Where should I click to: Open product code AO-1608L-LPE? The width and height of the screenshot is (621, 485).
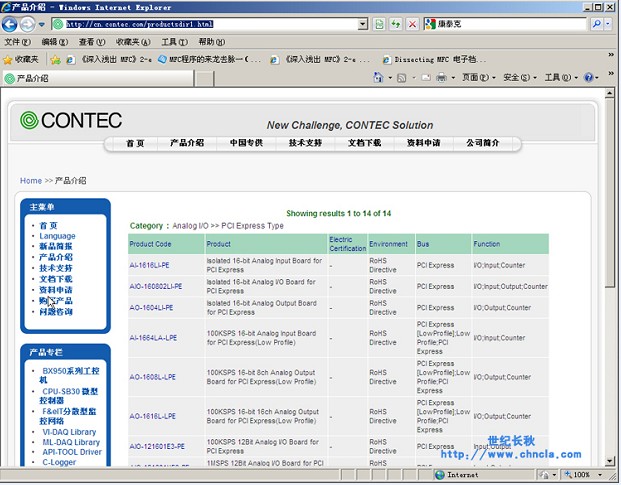152,377
